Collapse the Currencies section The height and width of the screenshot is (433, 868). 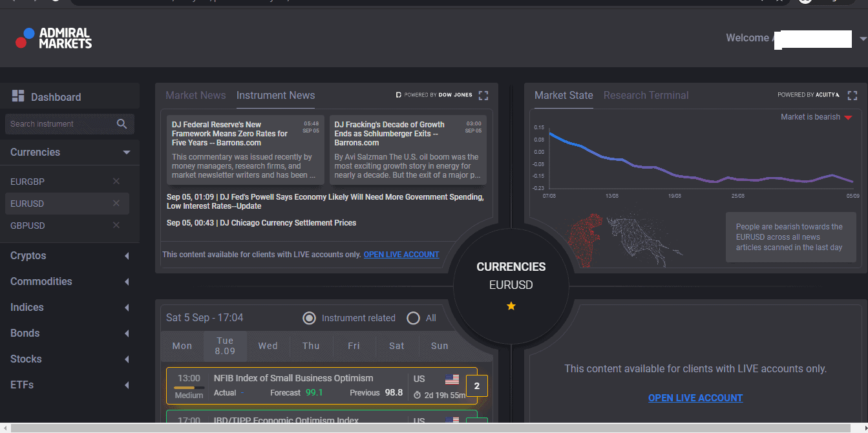point(126,152)
